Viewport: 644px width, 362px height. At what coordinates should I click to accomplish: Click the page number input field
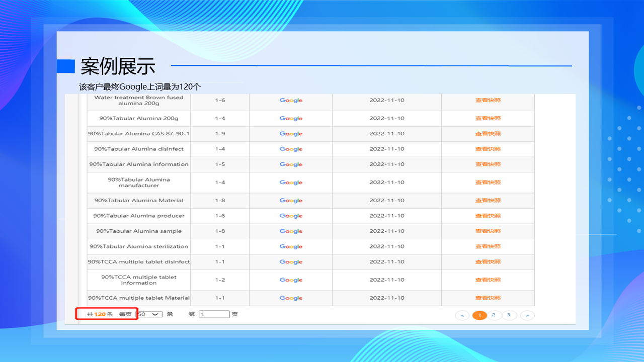214,314
